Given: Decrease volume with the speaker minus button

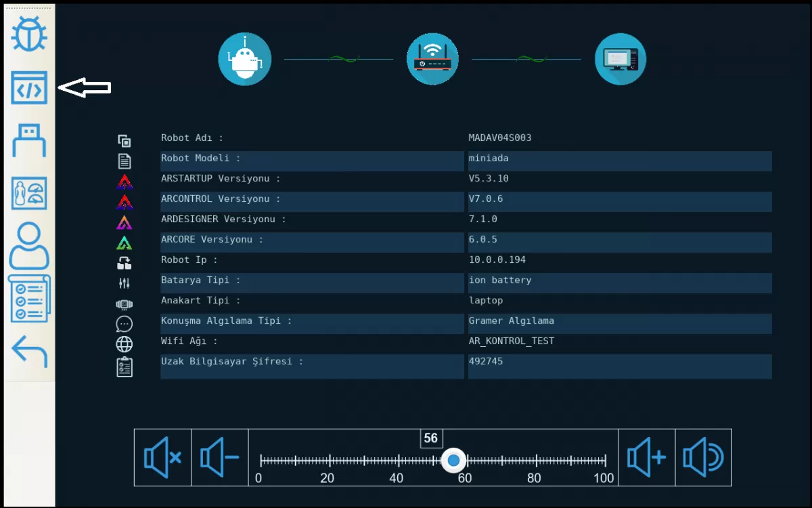Looking at the screenshot, I should point(220,458).
